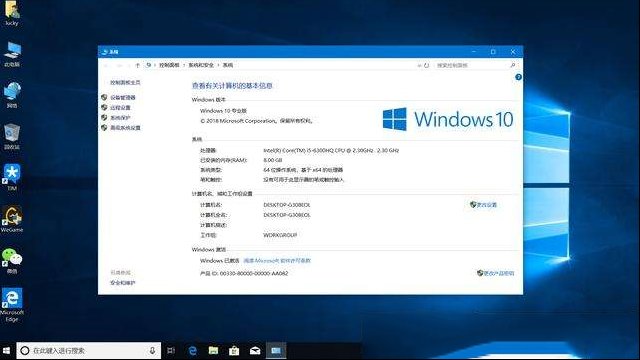This screenshot has width=640, height=360.
Task: Select the System window taskbar button
Action: tap(276, 351)
